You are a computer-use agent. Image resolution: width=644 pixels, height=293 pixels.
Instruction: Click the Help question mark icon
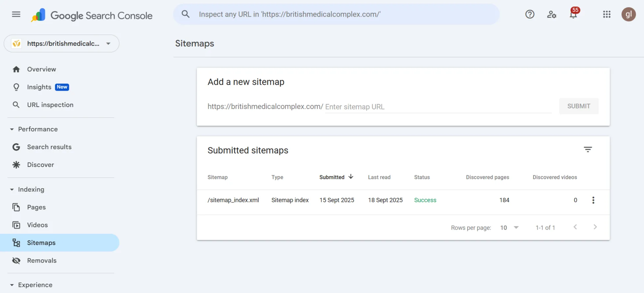tap(529, 15)
